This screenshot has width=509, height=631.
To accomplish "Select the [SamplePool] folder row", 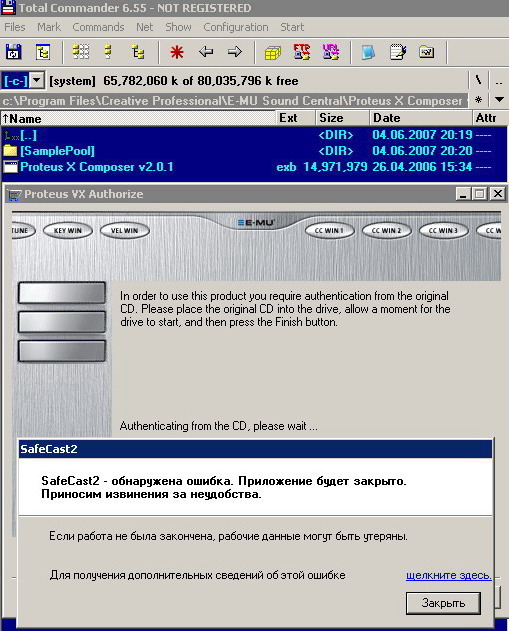I will pos(253,151).
